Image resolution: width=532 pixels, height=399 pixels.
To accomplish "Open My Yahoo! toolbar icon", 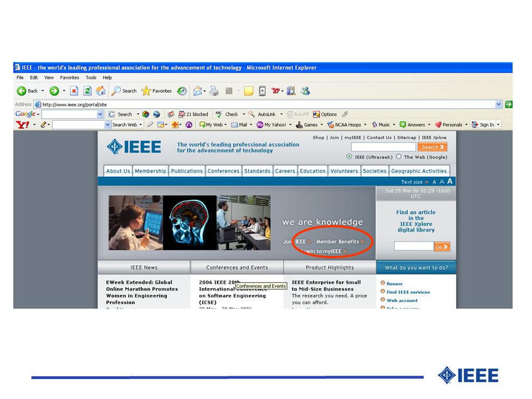I will click(x=260, y=125).
